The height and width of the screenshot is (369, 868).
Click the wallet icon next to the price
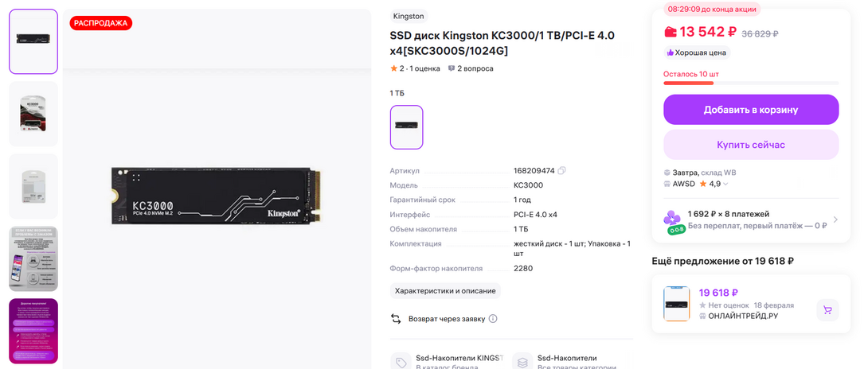[x=671, y=32]
